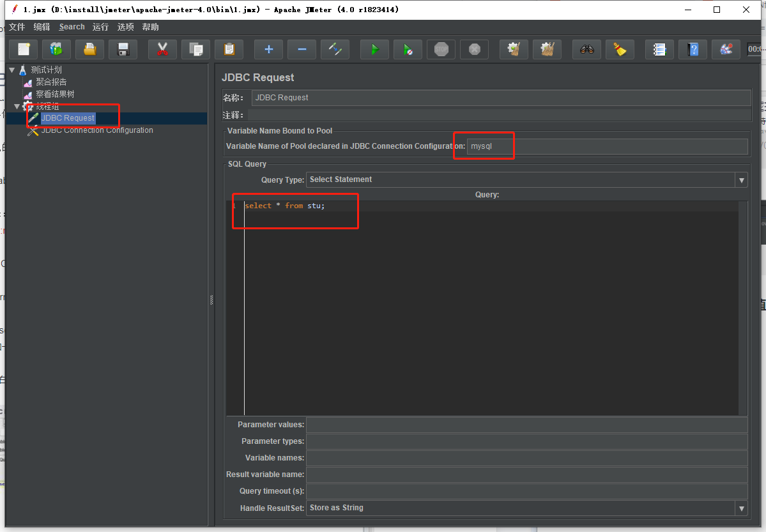Select JDBC Request in the tree

68,118
